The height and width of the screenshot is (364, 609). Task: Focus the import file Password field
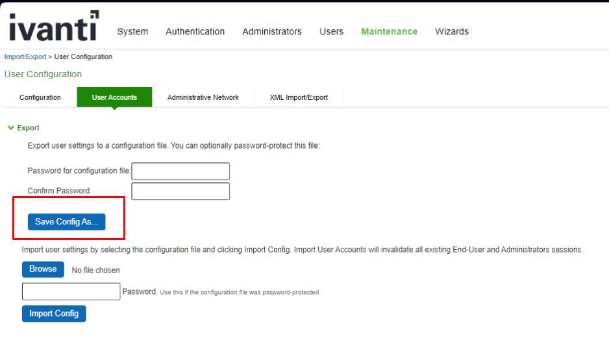pos(71,291)
